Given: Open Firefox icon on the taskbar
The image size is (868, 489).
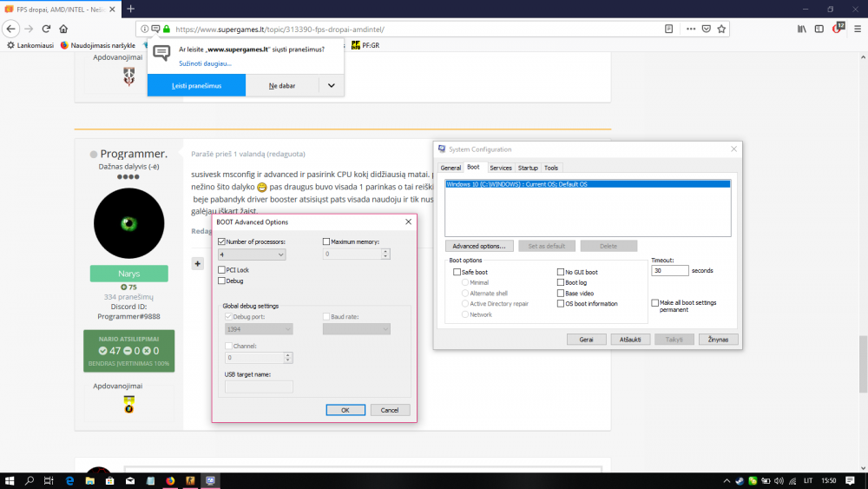Looking at the screenshot, I should (x=170, y=480).
